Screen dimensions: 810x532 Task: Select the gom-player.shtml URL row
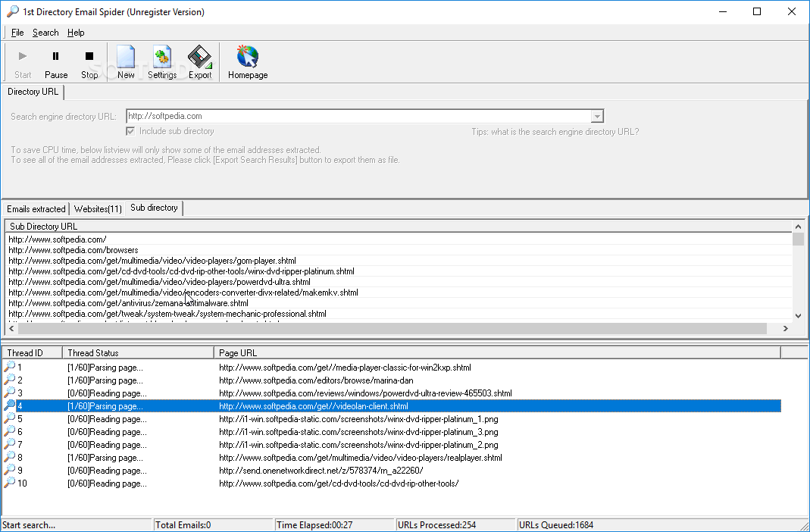click(399, 261)
